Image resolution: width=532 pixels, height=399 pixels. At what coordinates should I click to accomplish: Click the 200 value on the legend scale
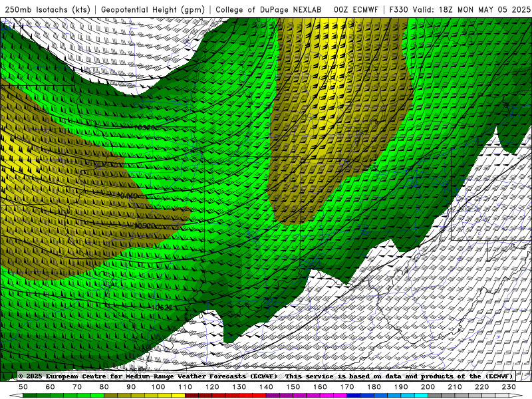(428, 387)
